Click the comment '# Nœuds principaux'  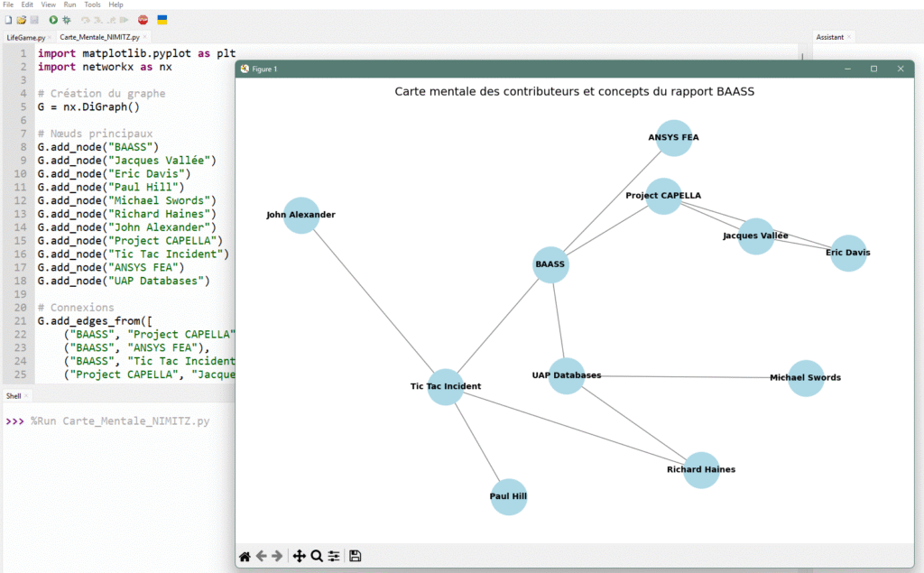(96, 134)
